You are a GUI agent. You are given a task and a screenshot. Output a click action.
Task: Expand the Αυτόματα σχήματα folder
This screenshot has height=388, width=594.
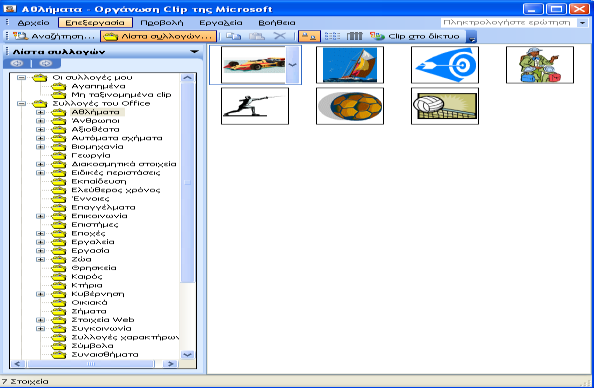click(40, 138)
